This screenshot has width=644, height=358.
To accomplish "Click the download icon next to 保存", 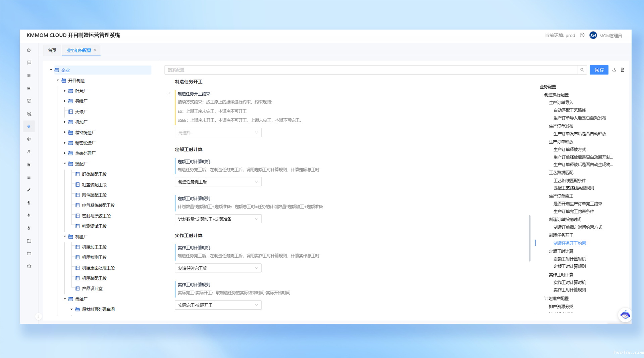I will click(x=614, y=70).
